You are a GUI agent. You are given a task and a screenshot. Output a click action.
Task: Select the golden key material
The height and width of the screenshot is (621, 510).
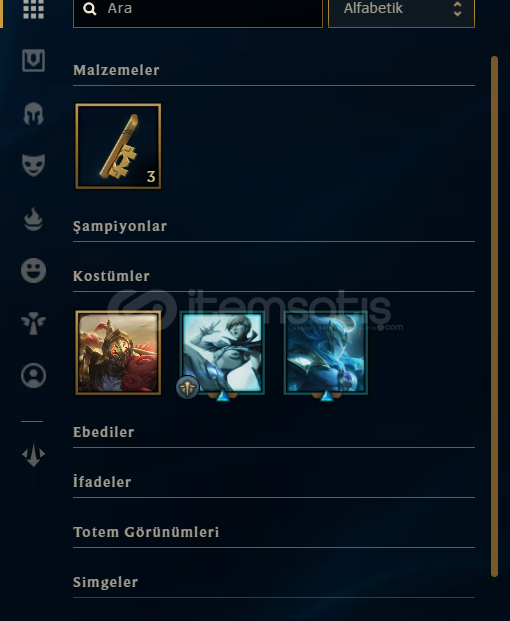coord(118,146)
